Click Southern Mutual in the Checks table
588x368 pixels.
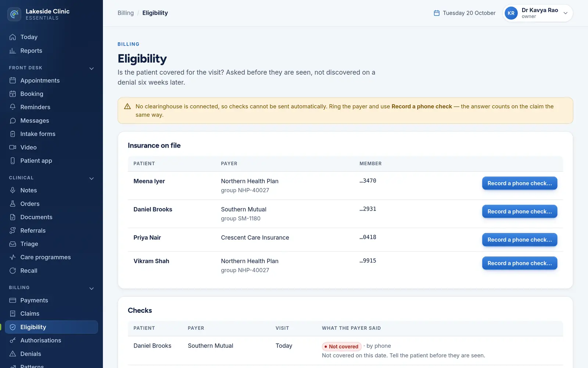pyautogui.click(x=211, y=346)
